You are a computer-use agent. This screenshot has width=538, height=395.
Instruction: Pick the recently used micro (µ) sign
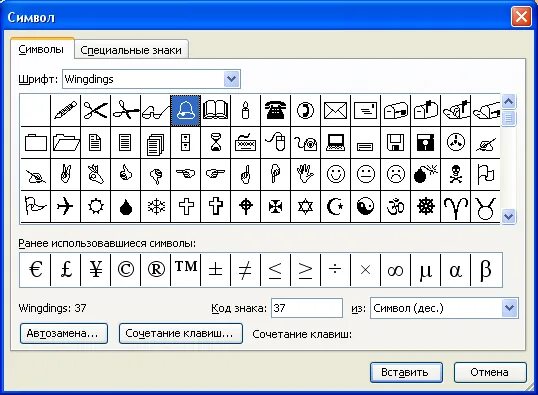pos(425,270)
